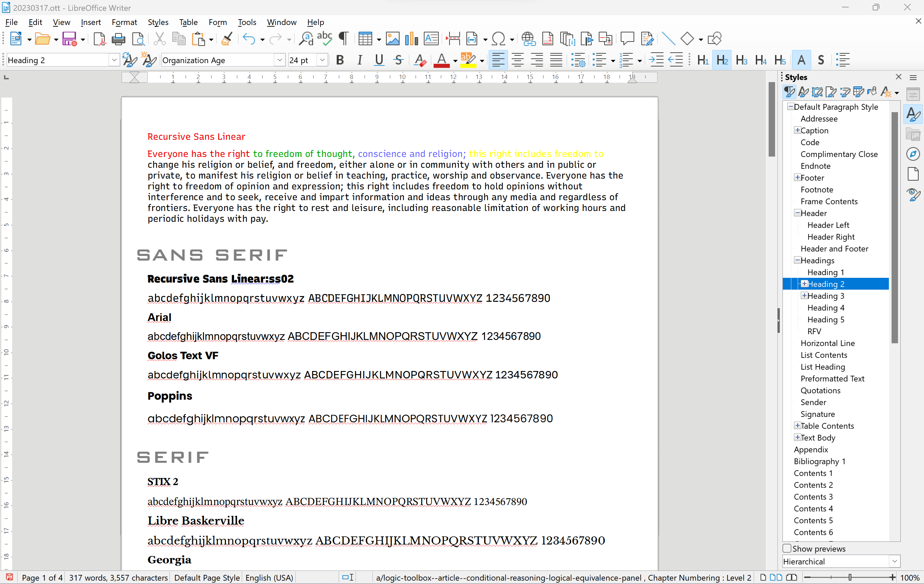This screenshot has width=924, height=584.
Task: Click the Insert Chart icon
Action: point(411,38)
